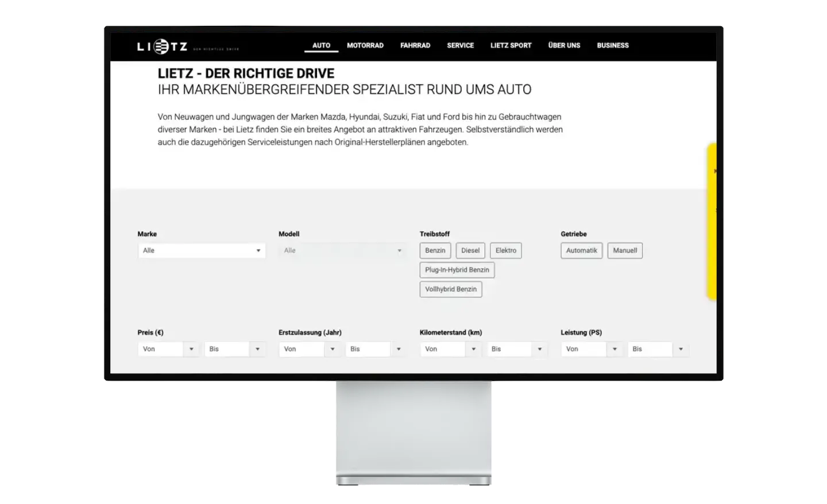Open the Preis Von dropdown arrow
Image resolution: width=827 pixels, height=504 pixels.
pyautogui.click(x=191, y=349)
